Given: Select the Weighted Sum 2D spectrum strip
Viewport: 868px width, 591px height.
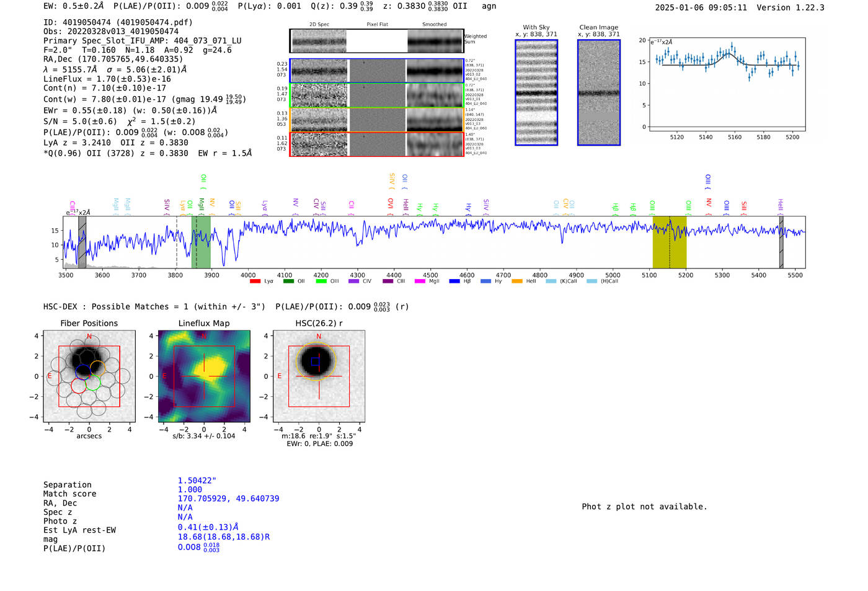Looking at the screenshot, I should (319, 41).
